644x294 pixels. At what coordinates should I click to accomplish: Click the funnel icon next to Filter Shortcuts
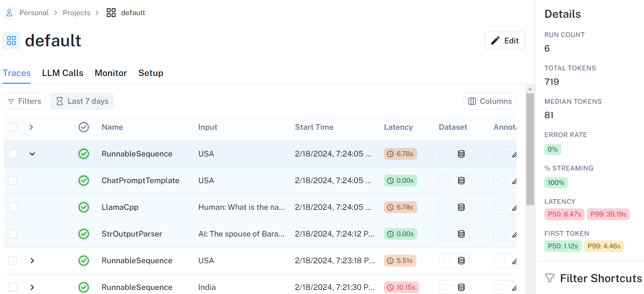click(x=550, y=278)
